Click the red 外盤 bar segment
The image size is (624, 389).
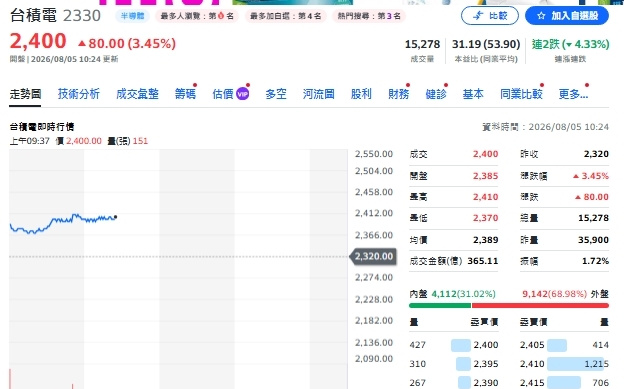tap(540, 305)
